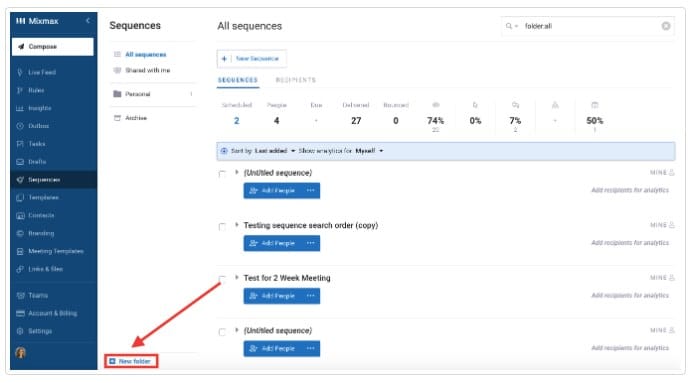The width and height of the screenshot is (691, 383).
Task: Go to Outbox in the sidebar
Action: tap(38, 126)
